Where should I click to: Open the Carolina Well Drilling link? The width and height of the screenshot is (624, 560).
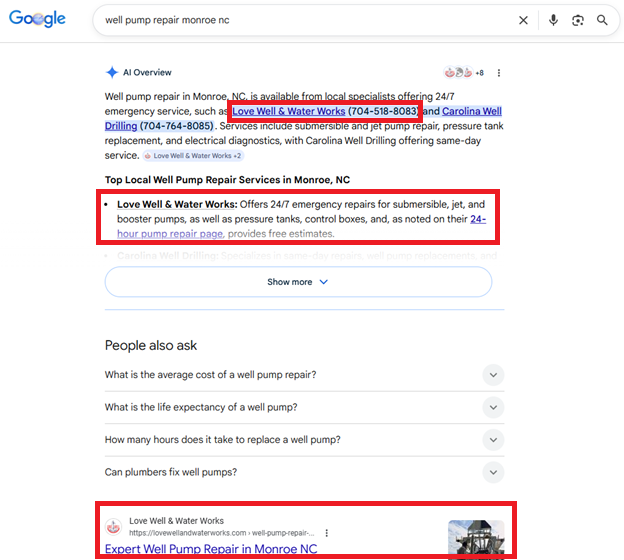click(x=472, y=111)
